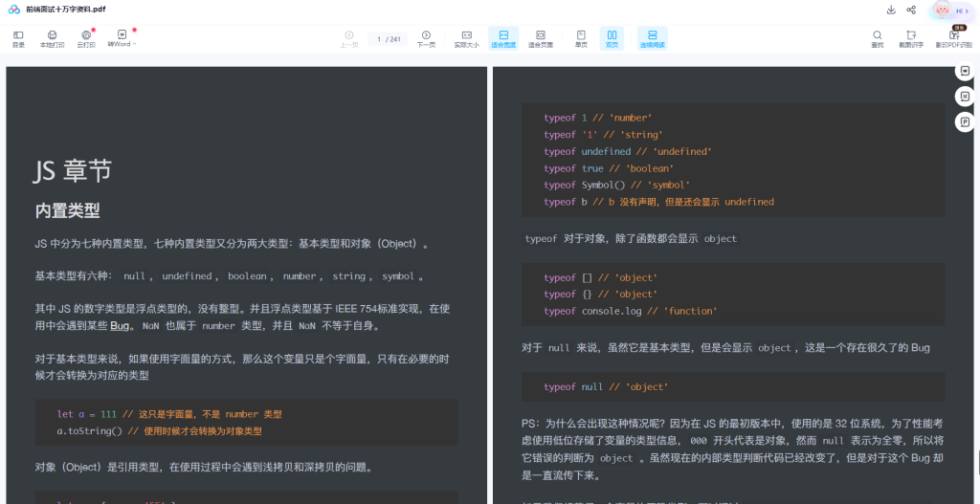The height and width of the screenshot is (504, 980).
Task: Click the 本地打印 local print icon
Action: (52, 35)
